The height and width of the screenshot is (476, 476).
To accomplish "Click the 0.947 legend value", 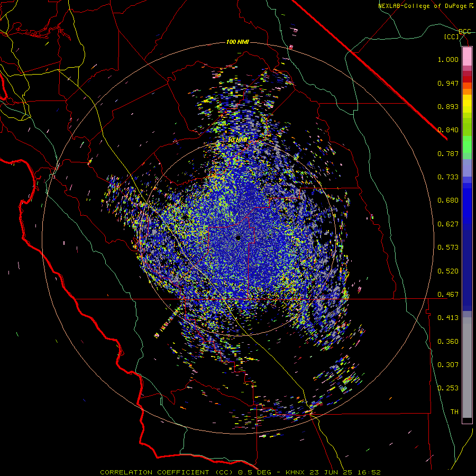I will 448,83.
